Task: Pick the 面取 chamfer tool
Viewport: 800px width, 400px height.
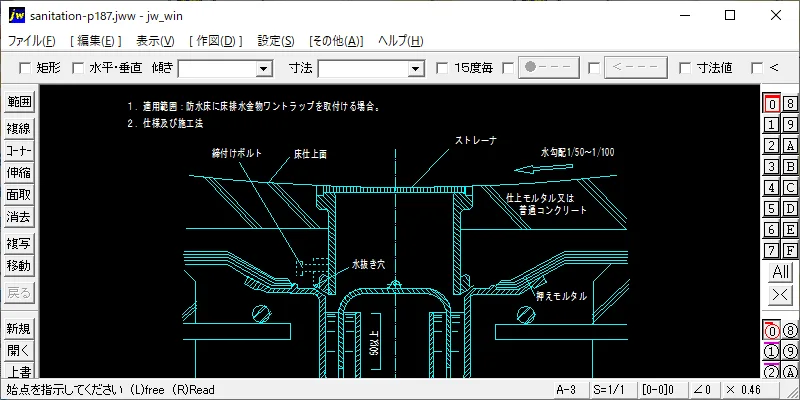Action: pyautogui.click(x=19, y=195)
